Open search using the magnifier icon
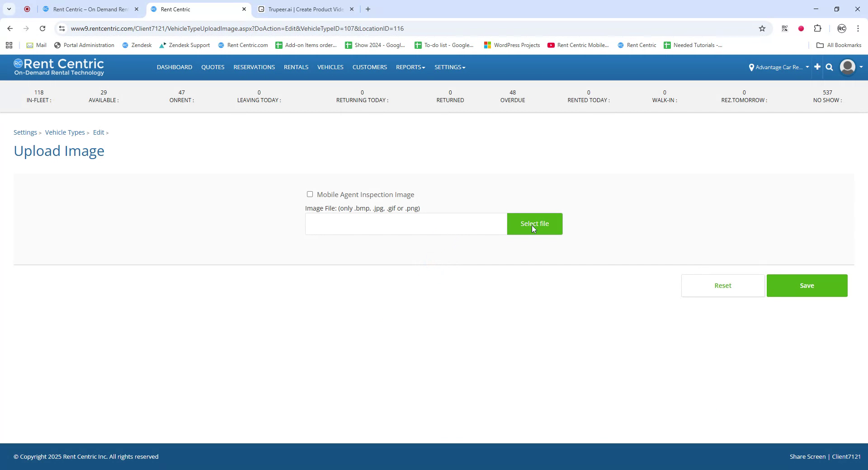The image size is (868, 470). point(829,67)
